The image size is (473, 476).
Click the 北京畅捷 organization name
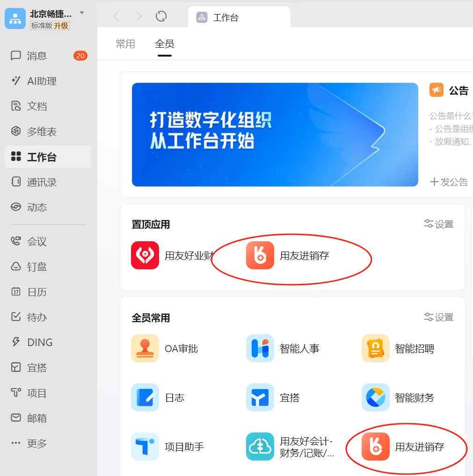[x=51, y=14]
